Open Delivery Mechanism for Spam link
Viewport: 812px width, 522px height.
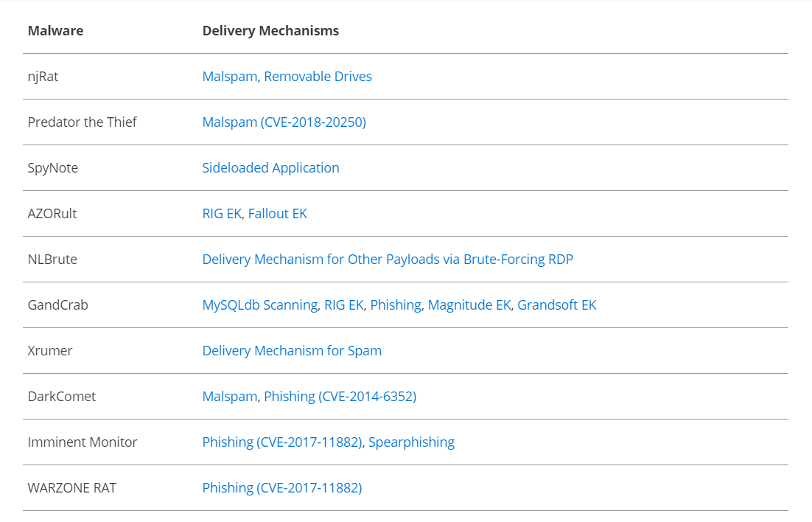292,351
